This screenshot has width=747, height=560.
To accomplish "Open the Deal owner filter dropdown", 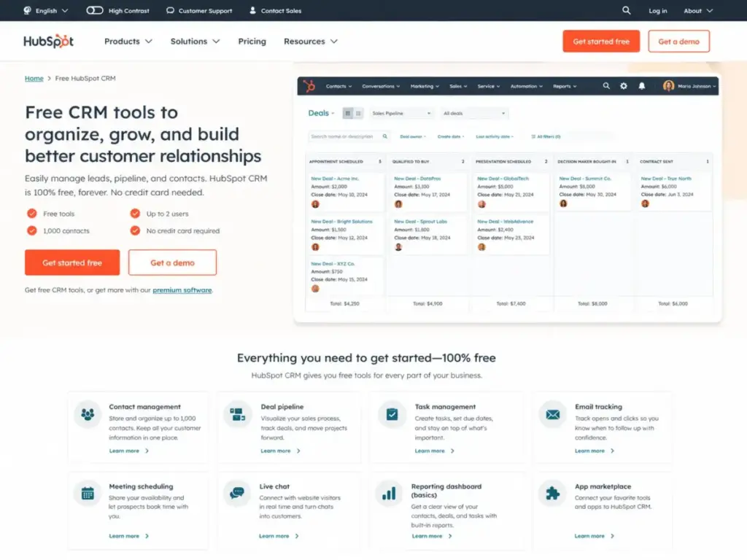I will (413, 136).
